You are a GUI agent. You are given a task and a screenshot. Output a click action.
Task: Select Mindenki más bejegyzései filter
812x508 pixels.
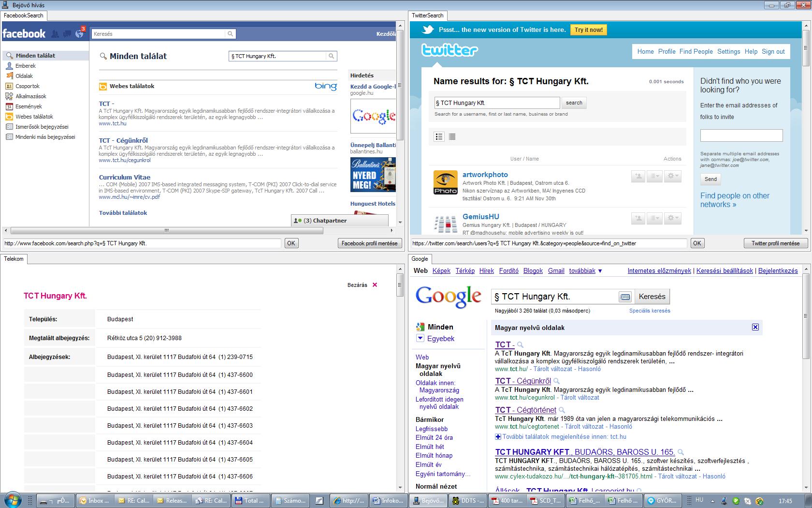[45, 137]
